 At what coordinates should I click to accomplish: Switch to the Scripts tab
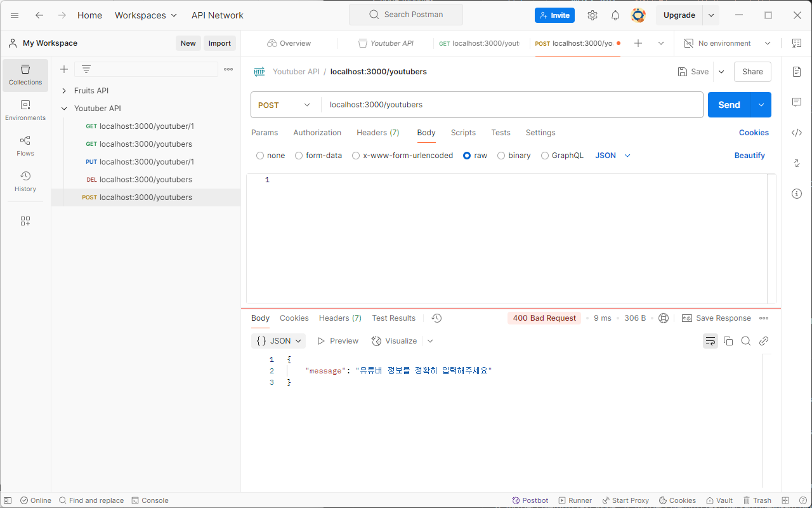[x=463, y=133]
